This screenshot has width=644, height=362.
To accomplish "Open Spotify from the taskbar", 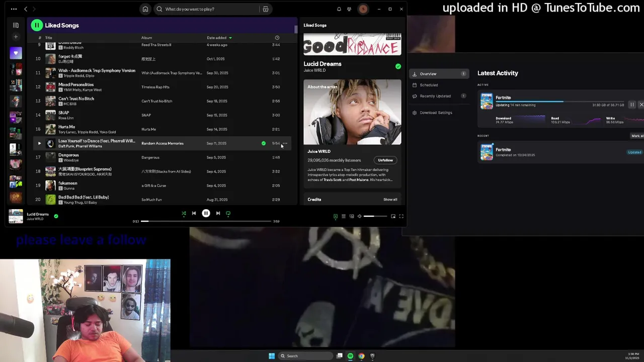I will 350,356.
